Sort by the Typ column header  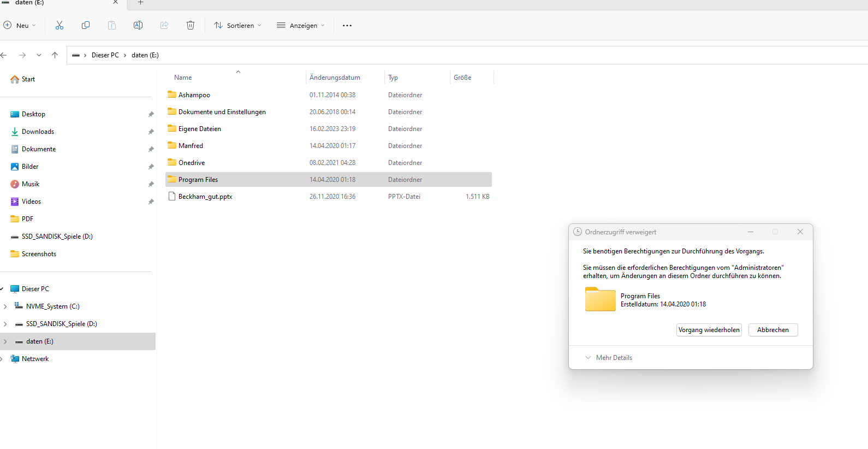[x=393, y=78]
